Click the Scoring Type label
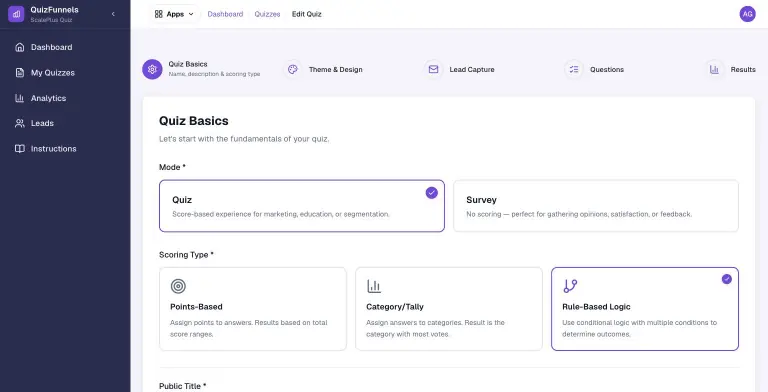 (x=186, y=255)
